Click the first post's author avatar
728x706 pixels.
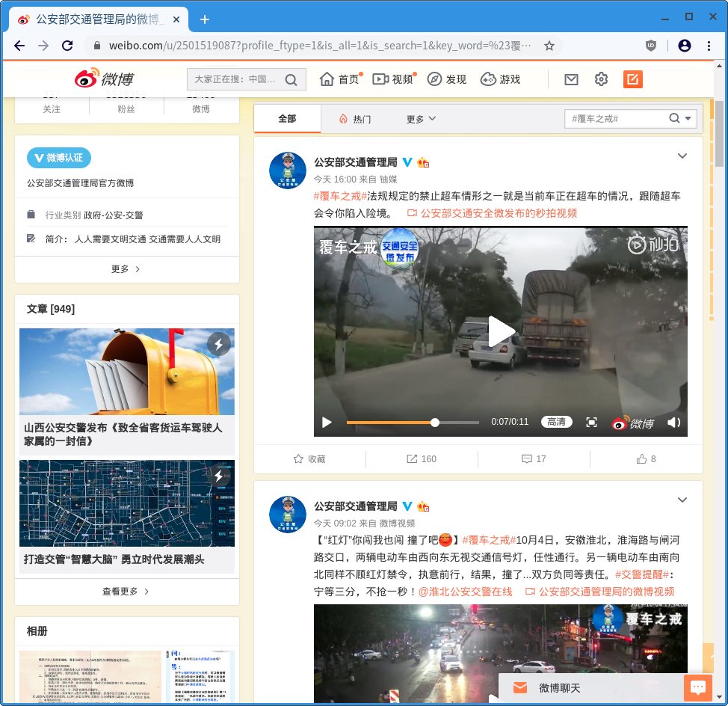click(x=288, y=171)
